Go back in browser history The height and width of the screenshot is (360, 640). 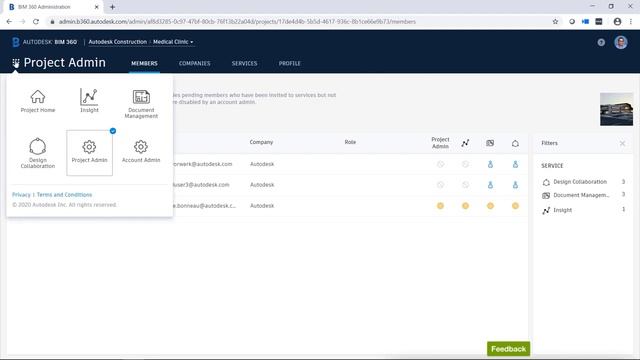[9, 22]
